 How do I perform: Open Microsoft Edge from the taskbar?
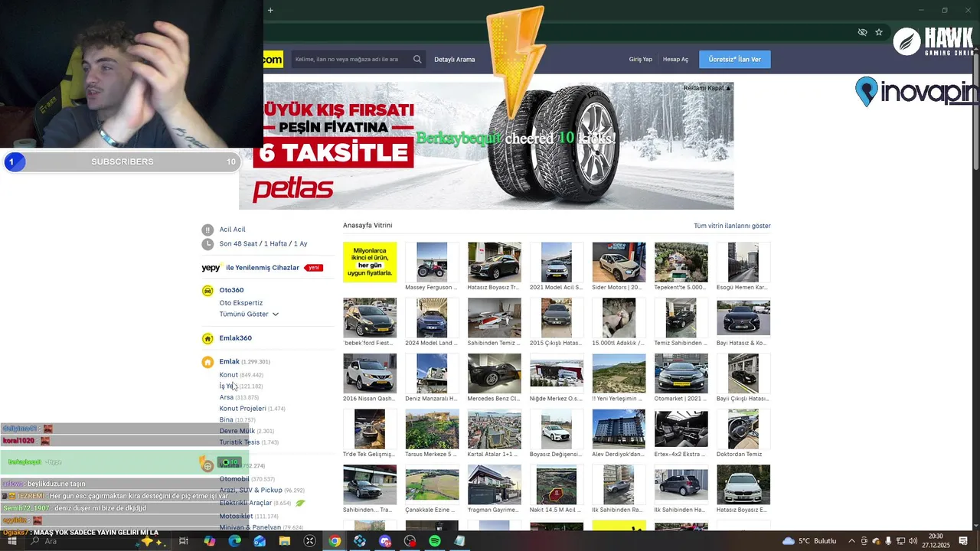[234, 541]
